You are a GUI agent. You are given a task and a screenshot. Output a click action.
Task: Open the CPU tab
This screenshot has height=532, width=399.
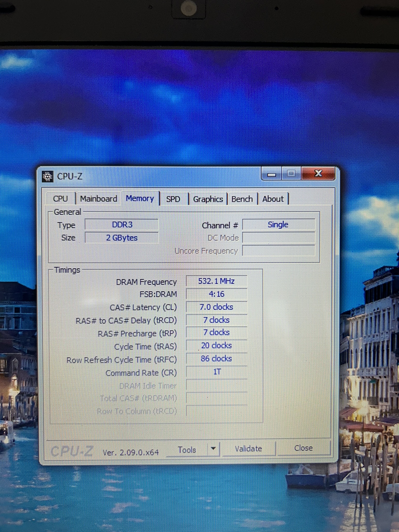click(x=61, y=199)
